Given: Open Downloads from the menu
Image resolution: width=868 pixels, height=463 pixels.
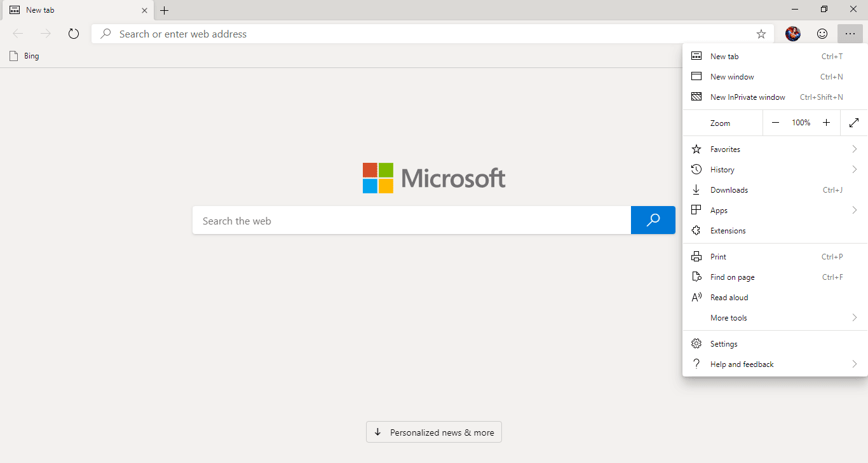Looking at the screenshot, I should click(775, 190).
